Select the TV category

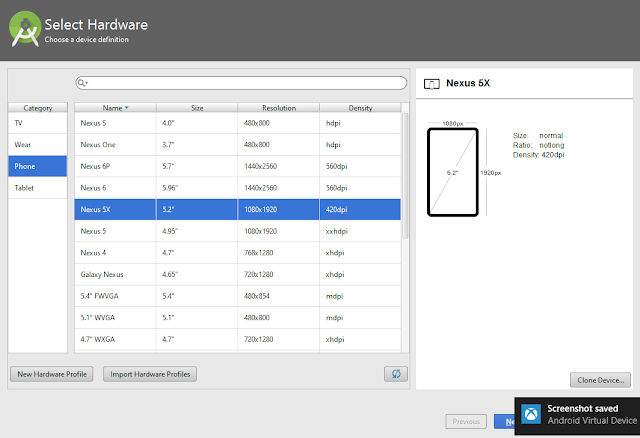(38, 123)
